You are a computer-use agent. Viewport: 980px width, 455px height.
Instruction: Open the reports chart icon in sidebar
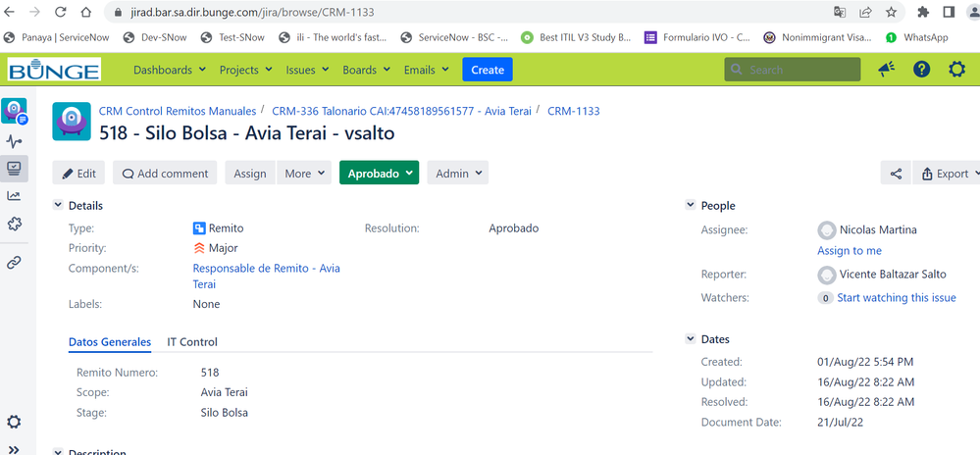click(14, 195)
